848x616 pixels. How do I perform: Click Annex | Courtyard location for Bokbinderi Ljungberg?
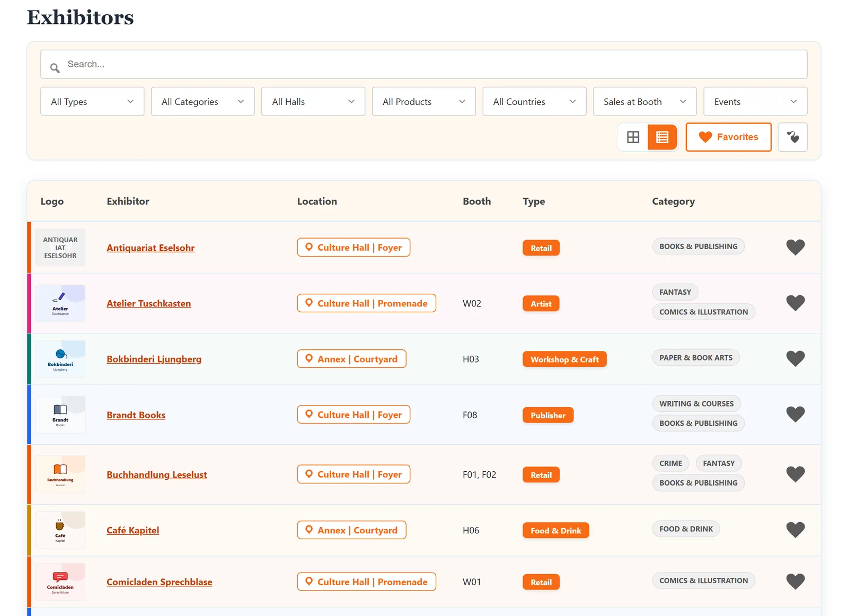[351, 359]
